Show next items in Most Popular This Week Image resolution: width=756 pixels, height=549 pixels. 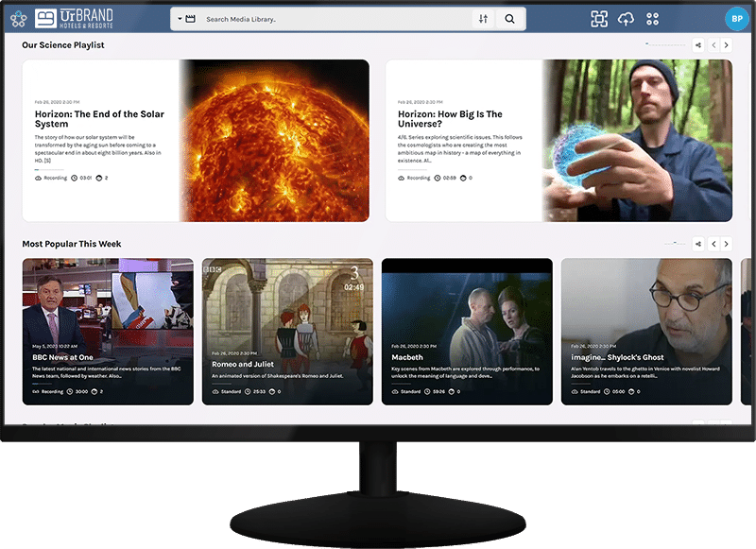pyautogui.click(x=726, y=244)
